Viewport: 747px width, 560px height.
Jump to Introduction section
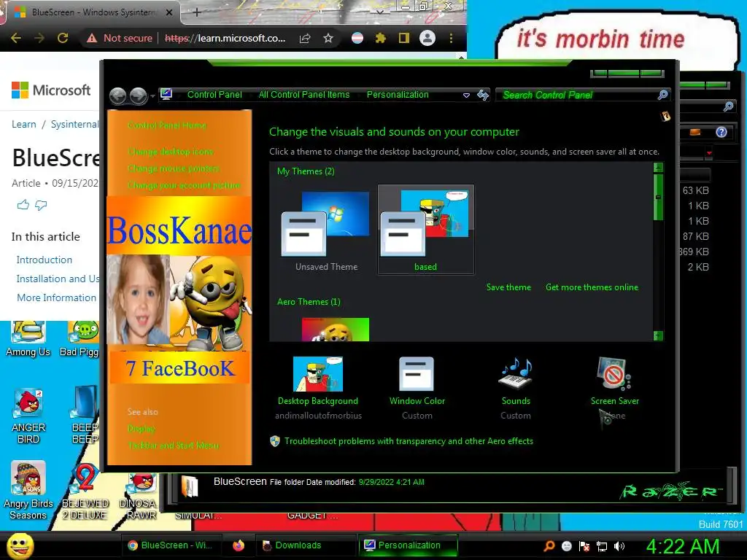tap(44, 260)
